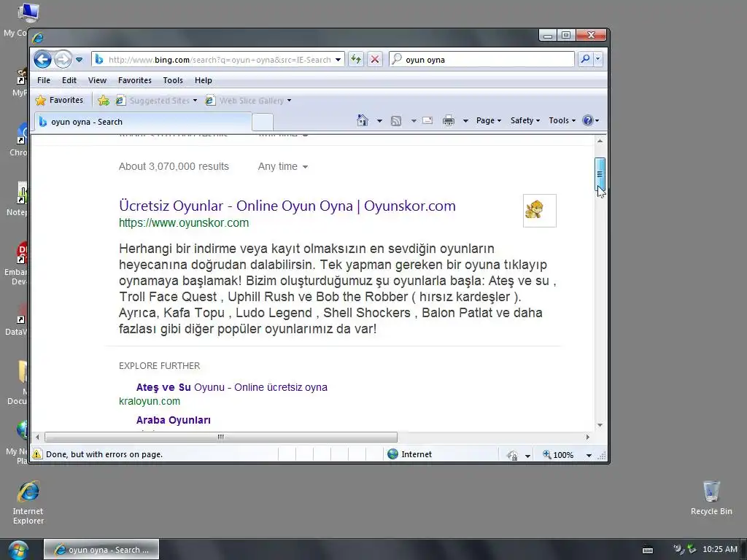Open the 'Any time' filter dropdown
Screen dimensions: 747x560
pyautogui.click(x=283, y=167)
